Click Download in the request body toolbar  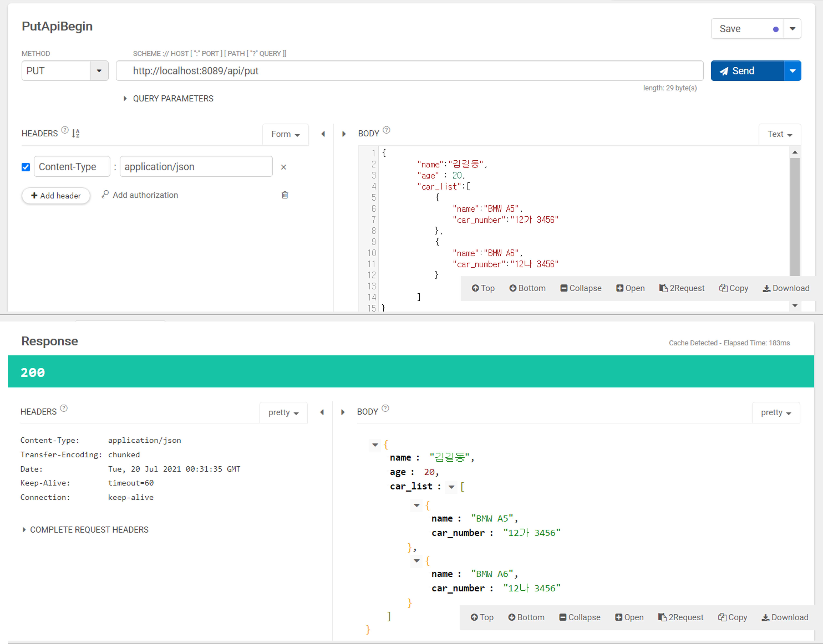(786, 288)
